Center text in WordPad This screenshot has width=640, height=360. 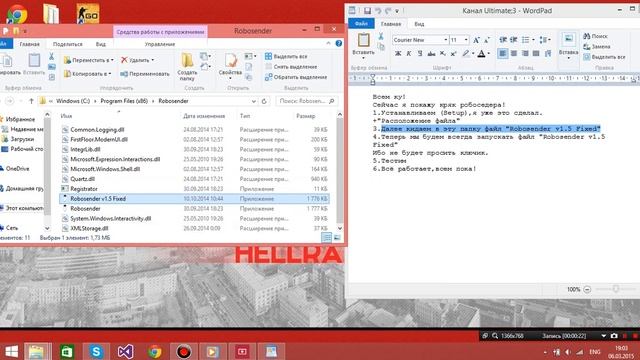point(514,53)
